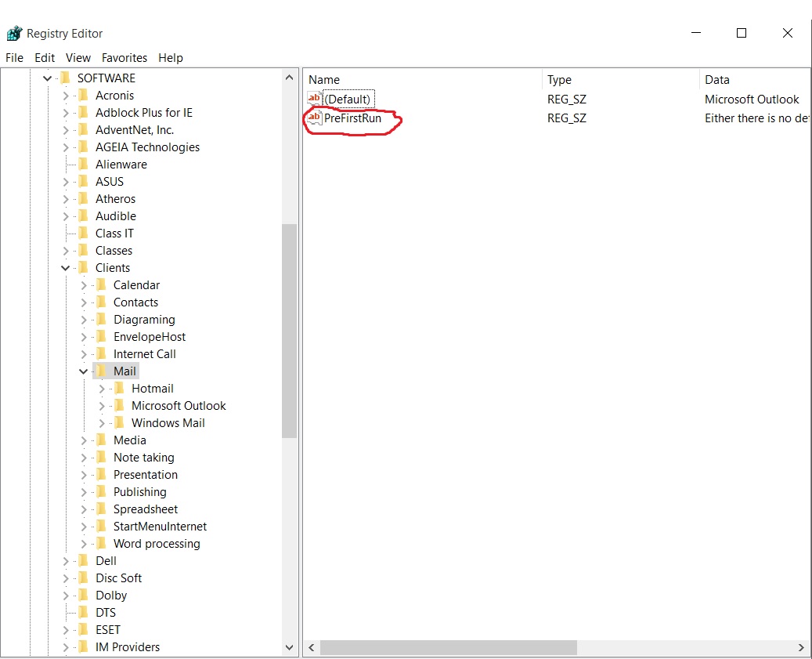Click the SOFTWARE folder icon

pos(65,78)
